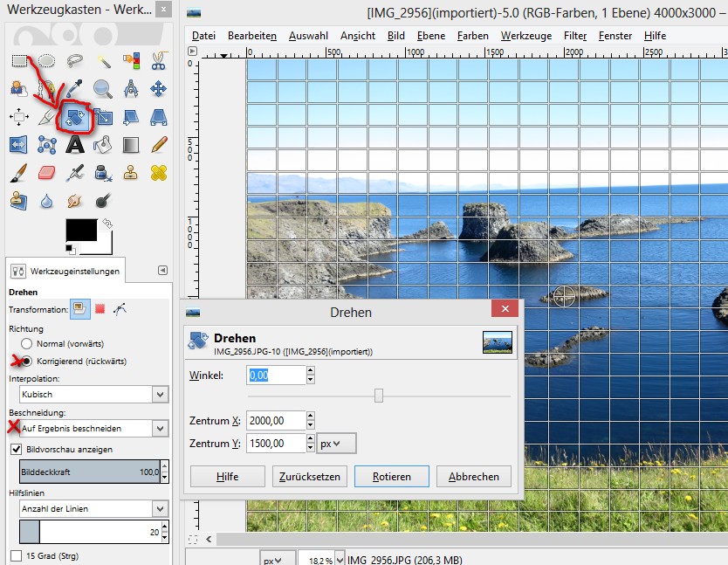Viewport: 728px width, 565px height.
Task: Select the Rectangle Select tool
Action: pos(18,60)
